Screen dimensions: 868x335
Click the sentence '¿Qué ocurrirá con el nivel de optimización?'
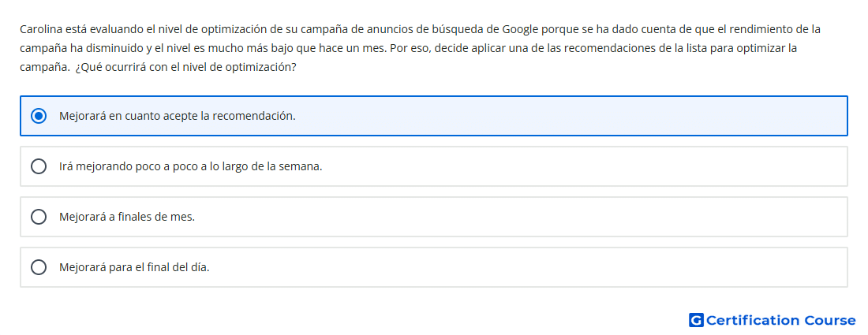[186, 68]
